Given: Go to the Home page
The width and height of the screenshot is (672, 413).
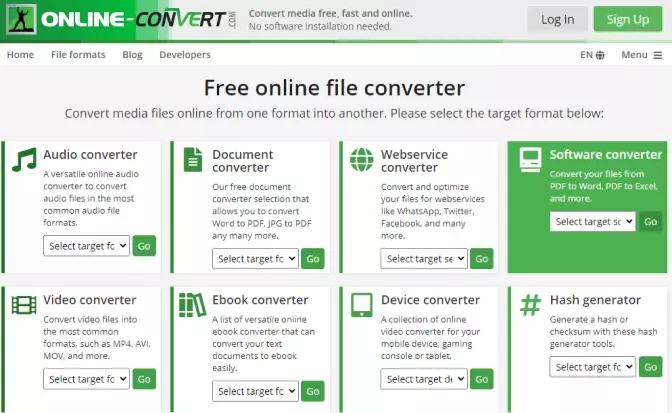Looking at the screenshot, I should [21, 55].
